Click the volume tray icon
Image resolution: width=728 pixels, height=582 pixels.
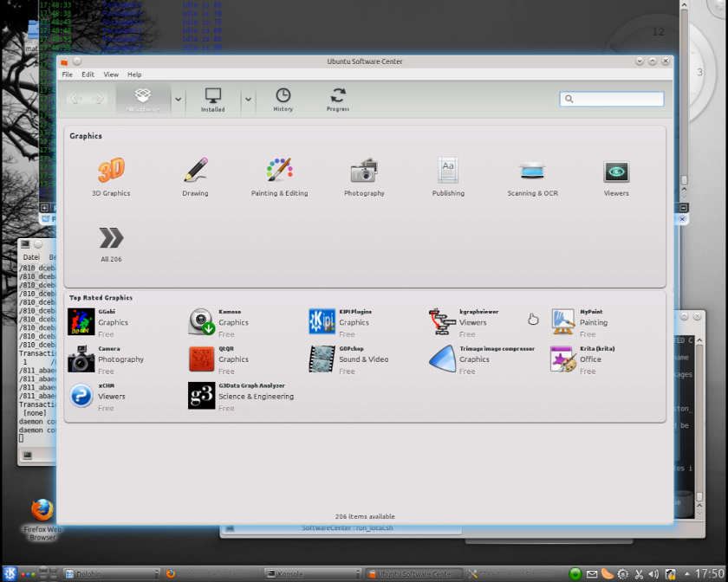click(653, 574)
